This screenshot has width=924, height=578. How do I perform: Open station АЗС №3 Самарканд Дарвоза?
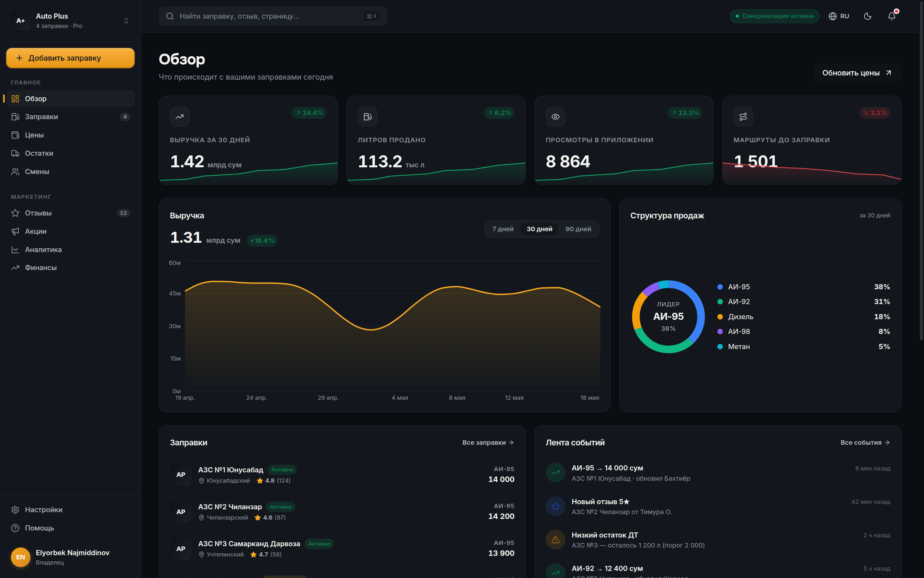342,548
